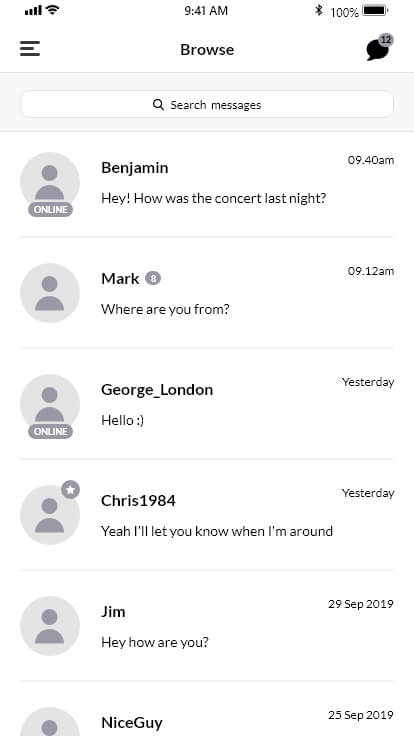Screen dimensions: 414x736
Task: Open the message 'Hey how are you?'
Action: point(155,642)
